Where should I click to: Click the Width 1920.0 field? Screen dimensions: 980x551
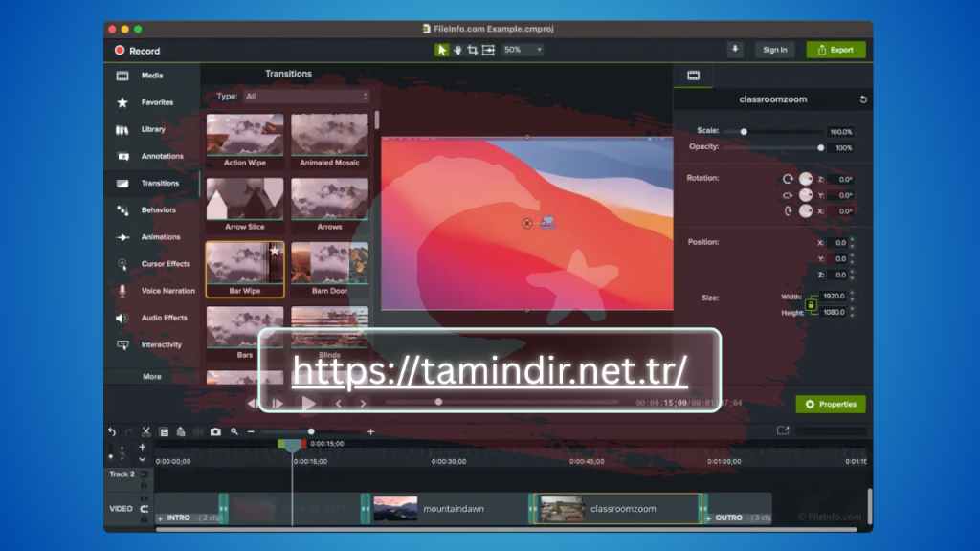click(834, 297)
